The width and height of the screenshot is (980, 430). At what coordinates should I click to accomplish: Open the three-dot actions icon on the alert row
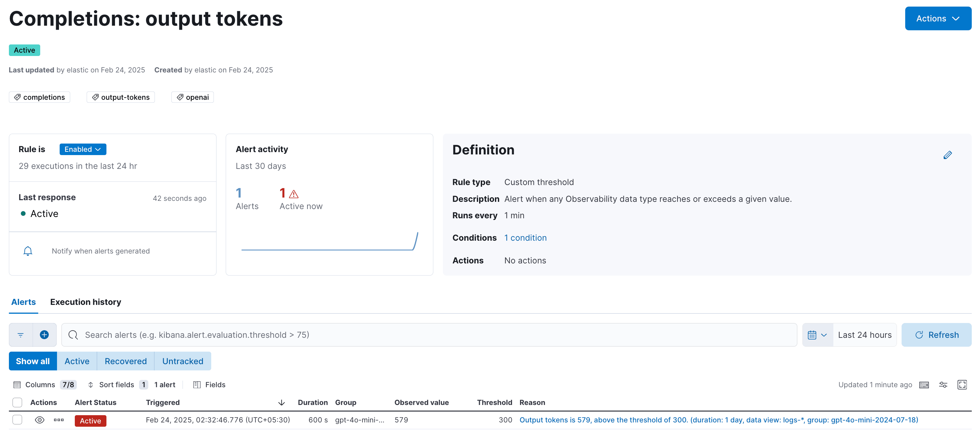point(59,420)
